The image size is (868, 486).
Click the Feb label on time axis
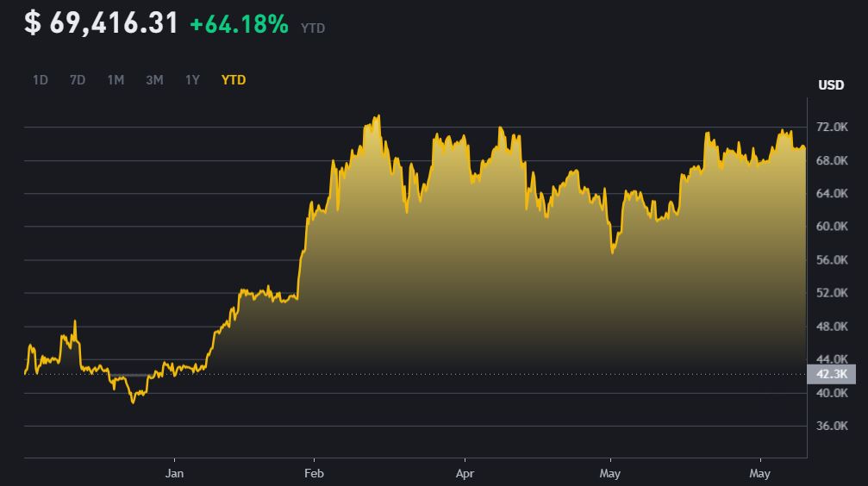314,473
